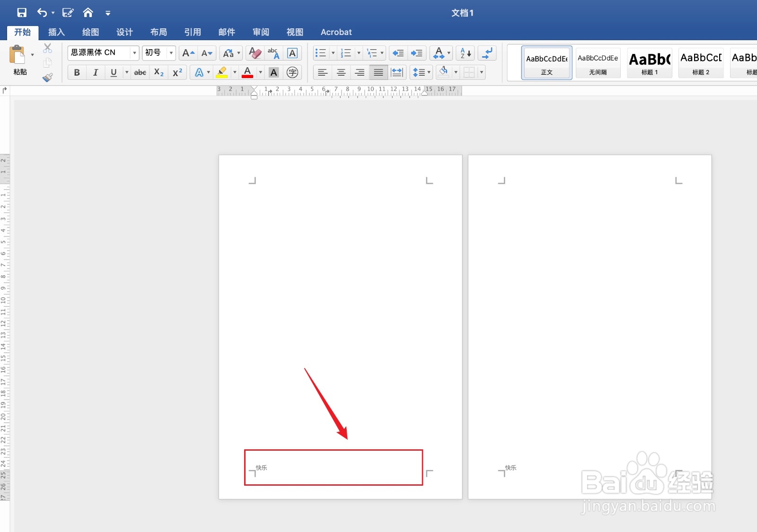Open the Acrobat ribbon tab
This screenshot has height=532, width=757.
coord(336,32)
